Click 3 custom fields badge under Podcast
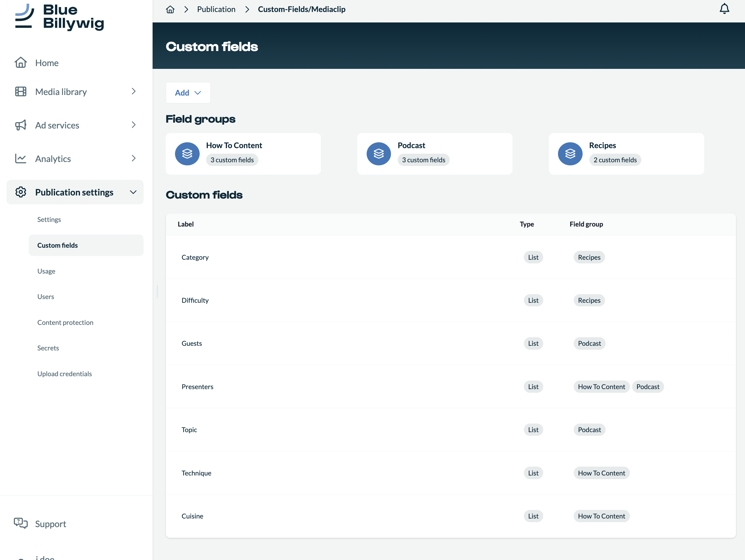This screenshot has width=745, height=560. [x=423, y=160]
